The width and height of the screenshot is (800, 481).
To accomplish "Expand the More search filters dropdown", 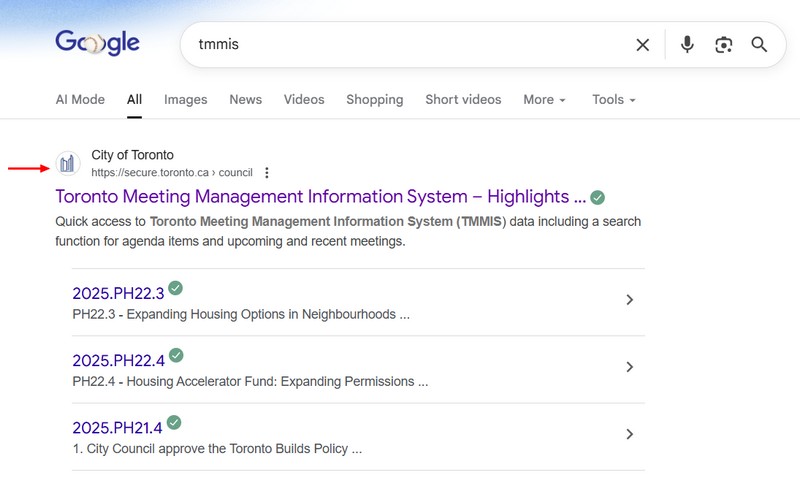I will (x=544, y=100).
